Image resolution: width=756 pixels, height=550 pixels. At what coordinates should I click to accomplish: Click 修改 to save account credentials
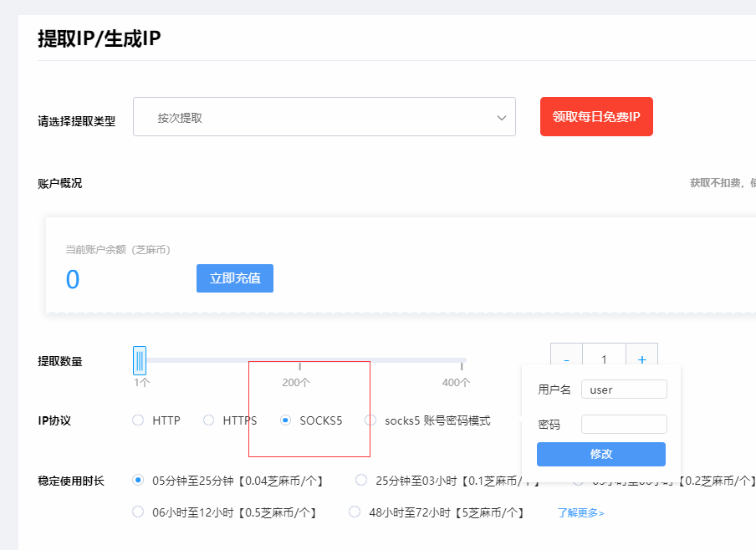point(600,454)
